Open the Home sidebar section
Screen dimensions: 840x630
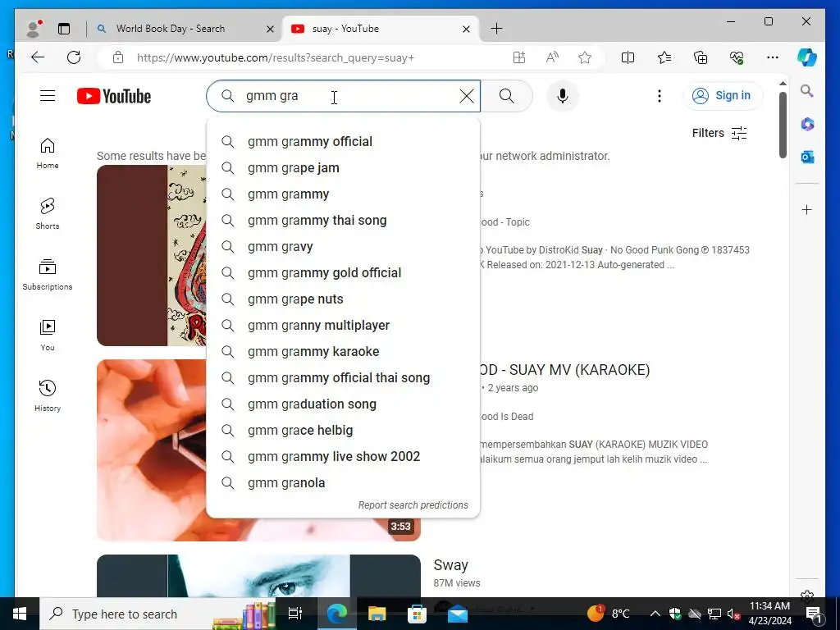tap(48, 153)
